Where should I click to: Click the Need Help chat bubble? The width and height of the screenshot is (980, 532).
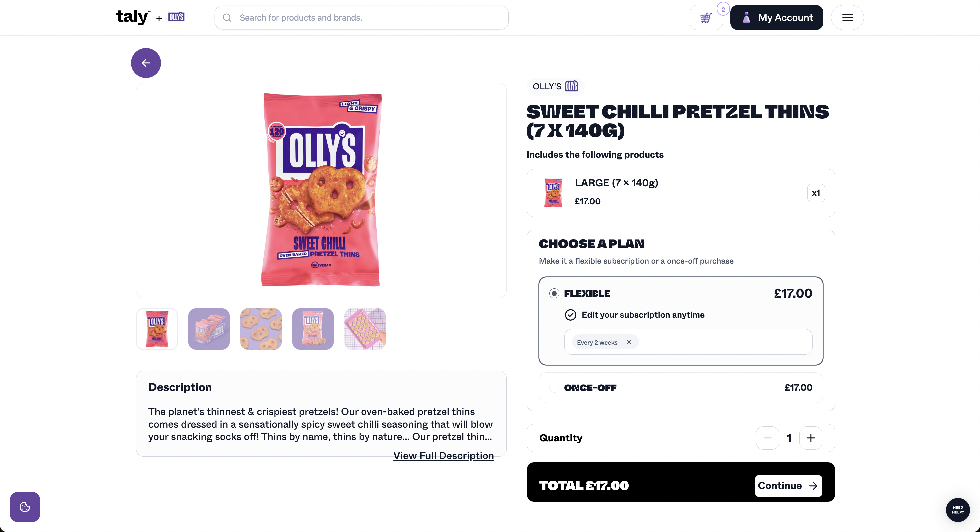click(x=958, y=510)
